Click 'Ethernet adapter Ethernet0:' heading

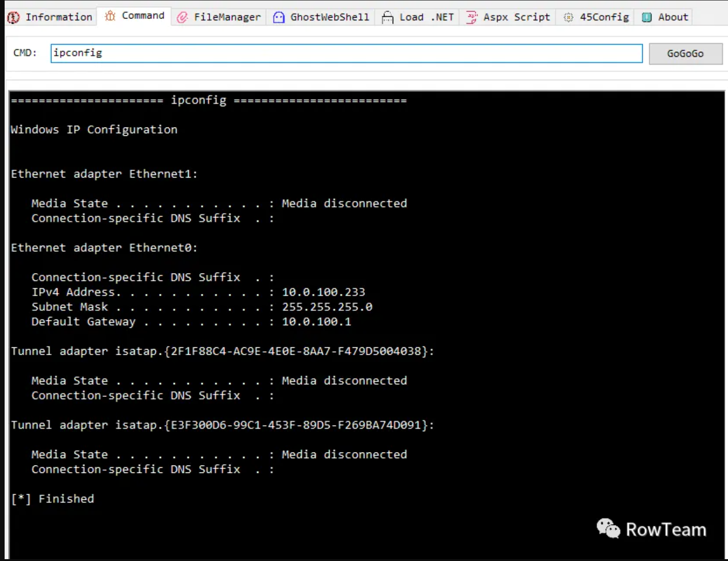(104, 248)
